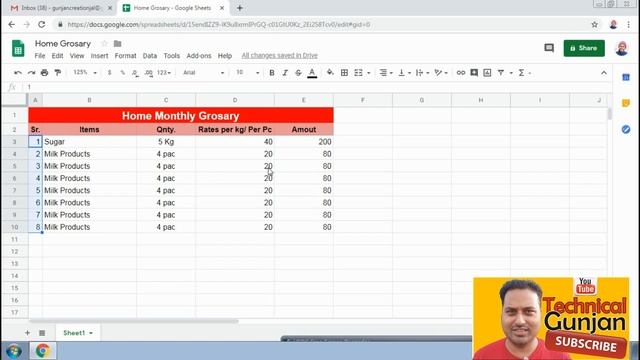
Task: Open more number formats 123 dropdown
Action: [x=164, y=73]
